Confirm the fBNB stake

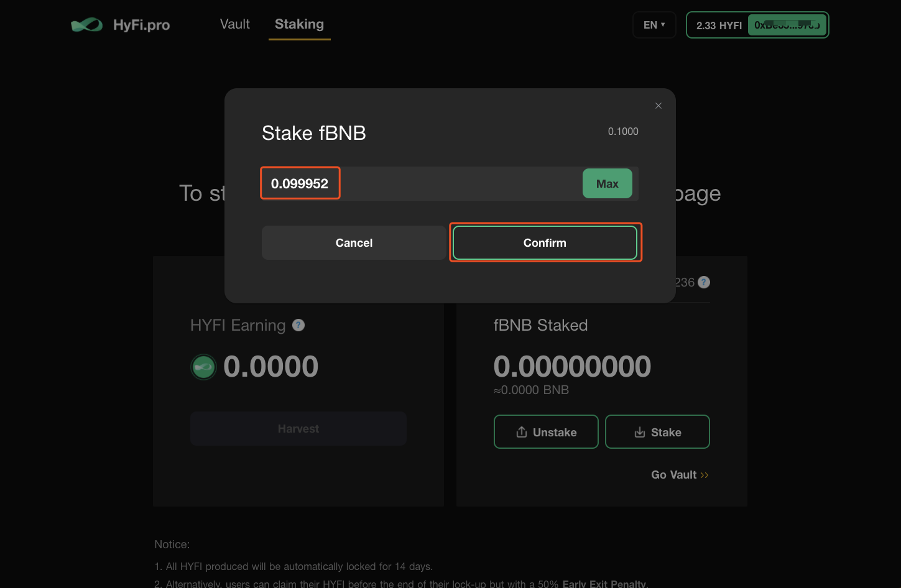[545, 242]
